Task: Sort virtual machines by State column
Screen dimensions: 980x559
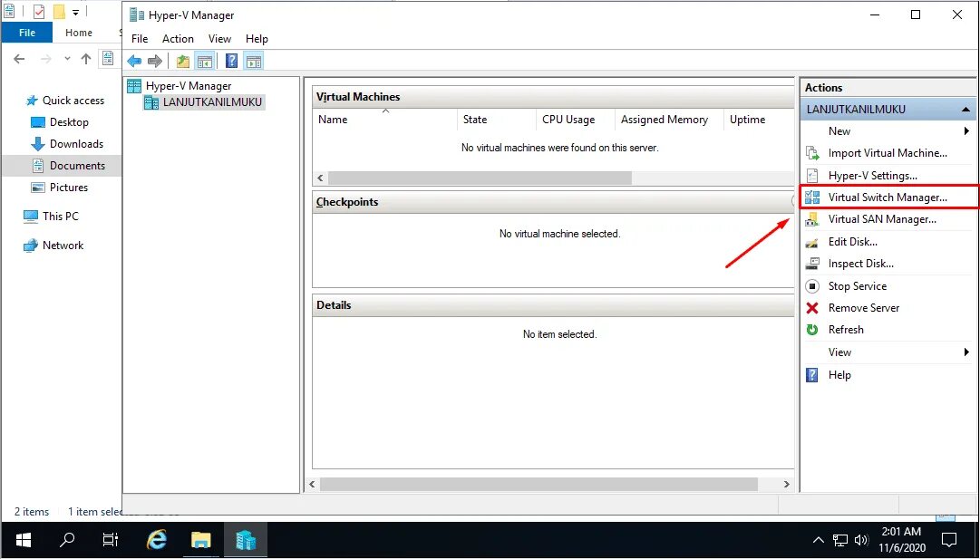Action: click(x=496, y=120)
